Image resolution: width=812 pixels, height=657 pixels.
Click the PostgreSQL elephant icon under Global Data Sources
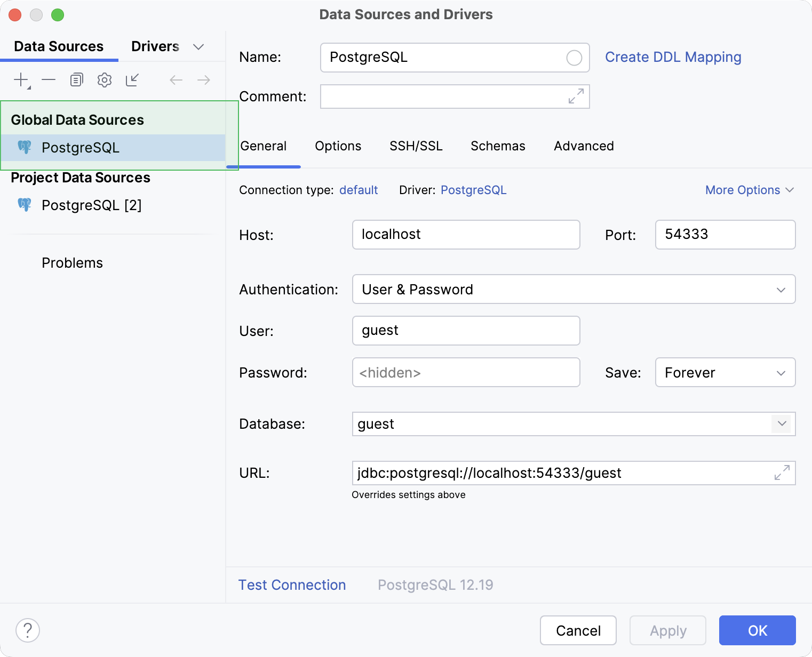[x=24, y=147]
